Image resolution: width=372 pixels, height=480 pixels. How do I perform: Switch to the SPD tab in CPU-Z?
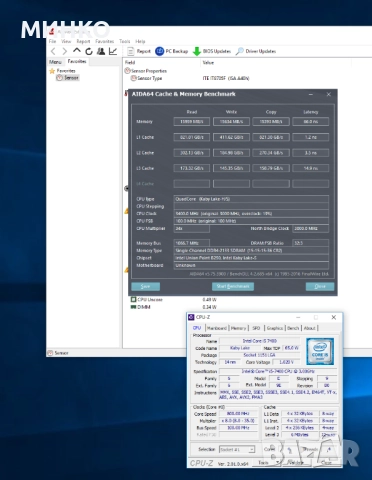tap(256, 328)
